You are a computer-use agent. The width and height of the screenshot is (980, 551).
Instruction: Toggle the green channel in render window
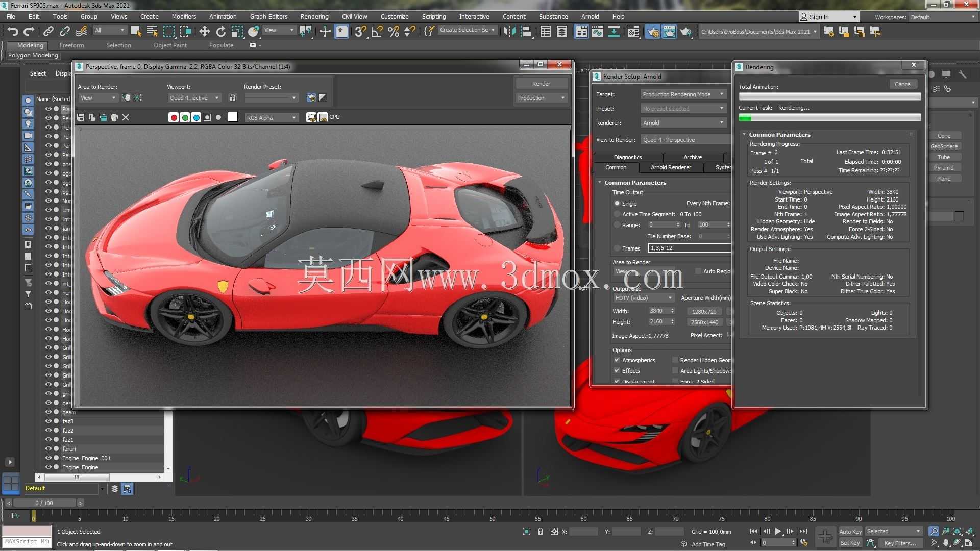click(185, 117)
